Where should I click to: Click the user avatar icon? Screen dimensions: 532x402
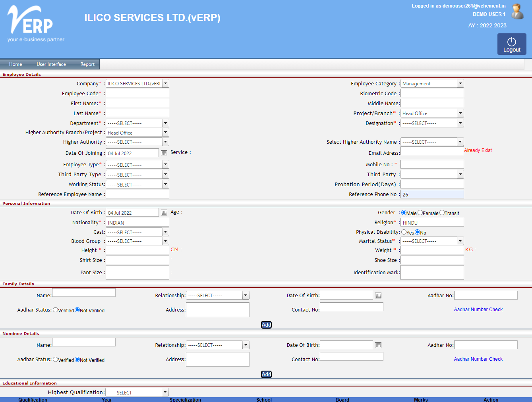pyautogui.click(x=517, y=12)
